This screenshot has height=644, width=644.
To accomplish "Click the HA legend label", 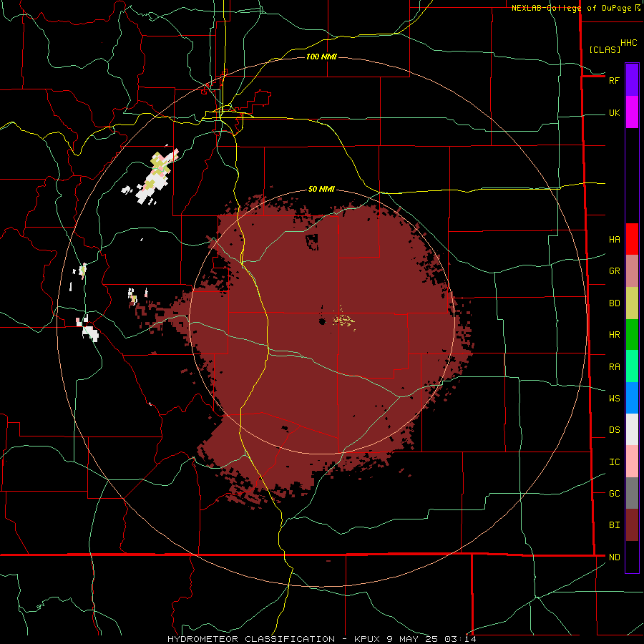I will 614,240.
